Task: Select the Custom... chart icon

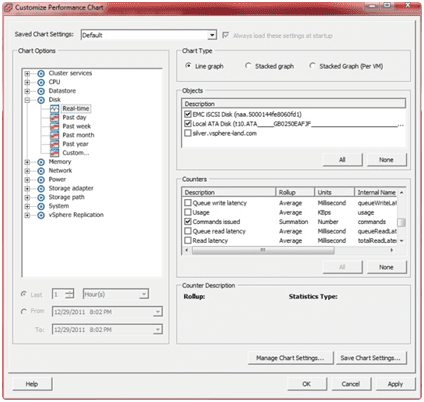Action: 54,153
